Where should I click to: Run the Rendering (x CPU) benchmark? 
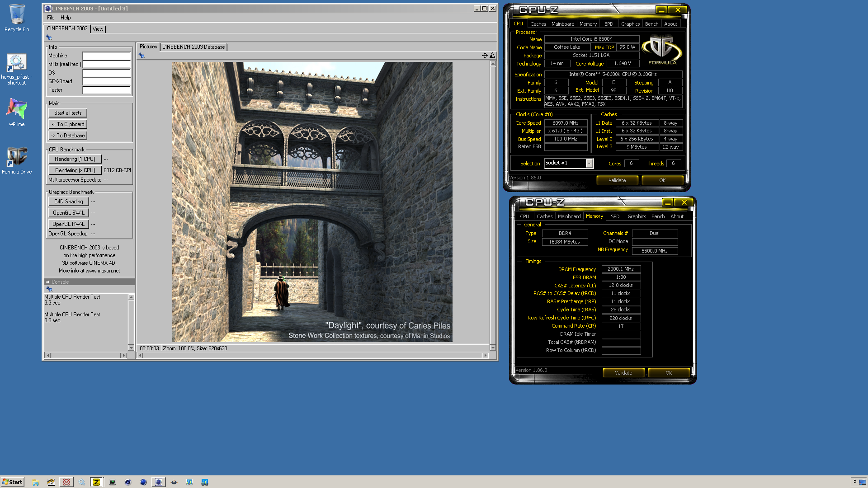(x=75, y=170)
